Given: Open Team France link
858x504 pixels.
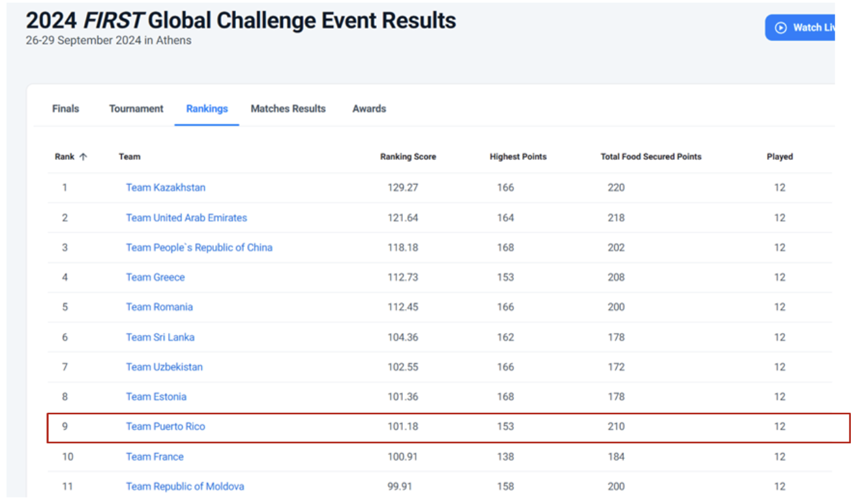Looking at the screenshot, I should pyautogui.click(x=155, y=456).
